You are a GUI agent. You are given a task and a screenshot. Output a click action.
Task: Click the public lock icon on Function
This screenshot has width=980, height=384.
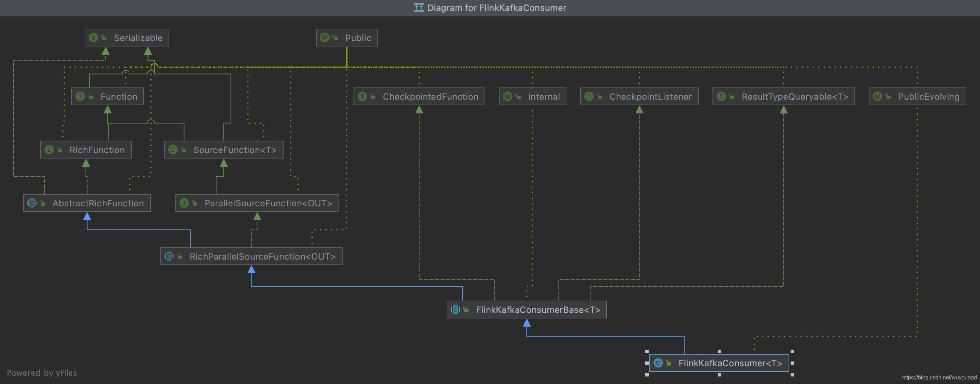90,96
